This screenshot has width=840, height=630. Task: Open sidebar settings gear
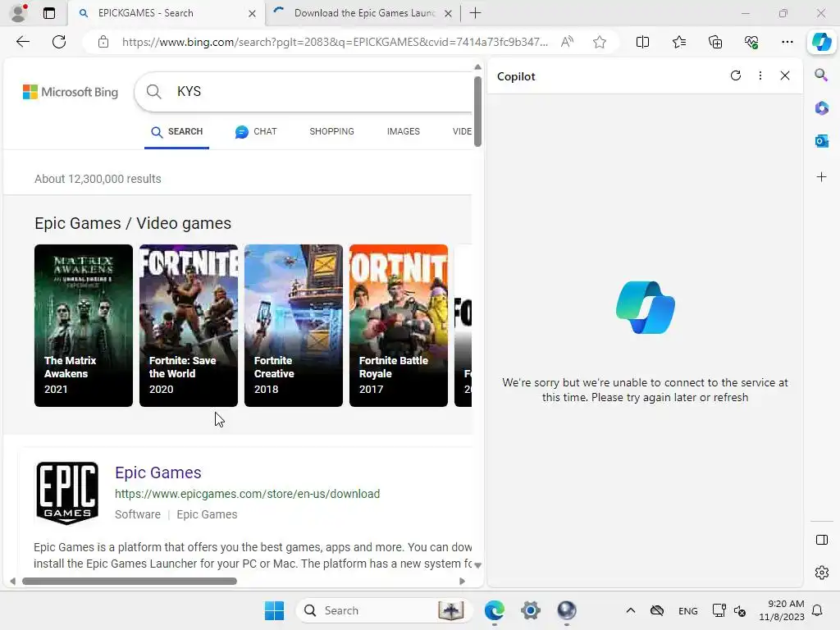(821, 573)
